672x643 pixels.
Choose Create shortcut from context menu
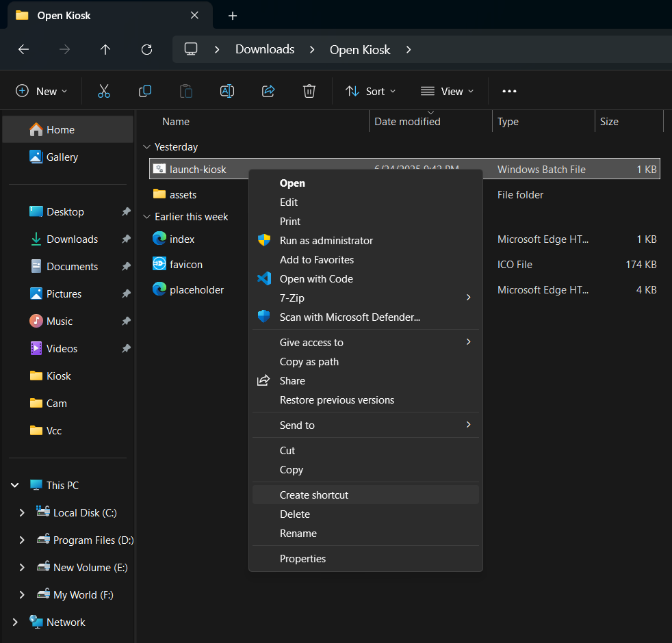click(314, 495)
